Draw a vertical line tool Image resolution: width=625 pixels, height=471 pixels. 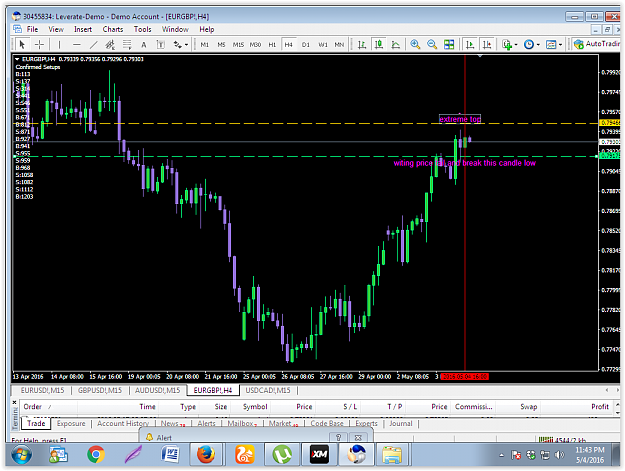59,45
